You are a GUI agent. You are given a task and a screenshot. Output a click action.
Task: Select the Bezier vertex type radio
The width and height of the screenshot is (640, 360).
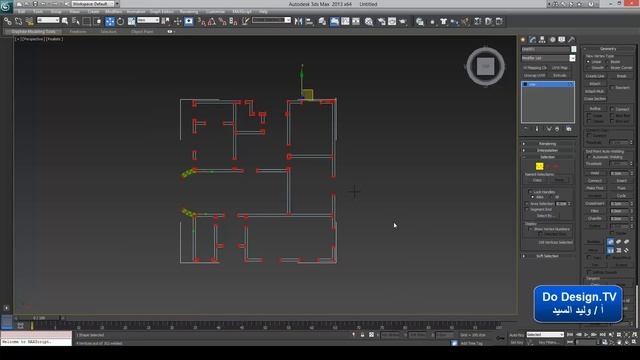click(x=608, y=62)
